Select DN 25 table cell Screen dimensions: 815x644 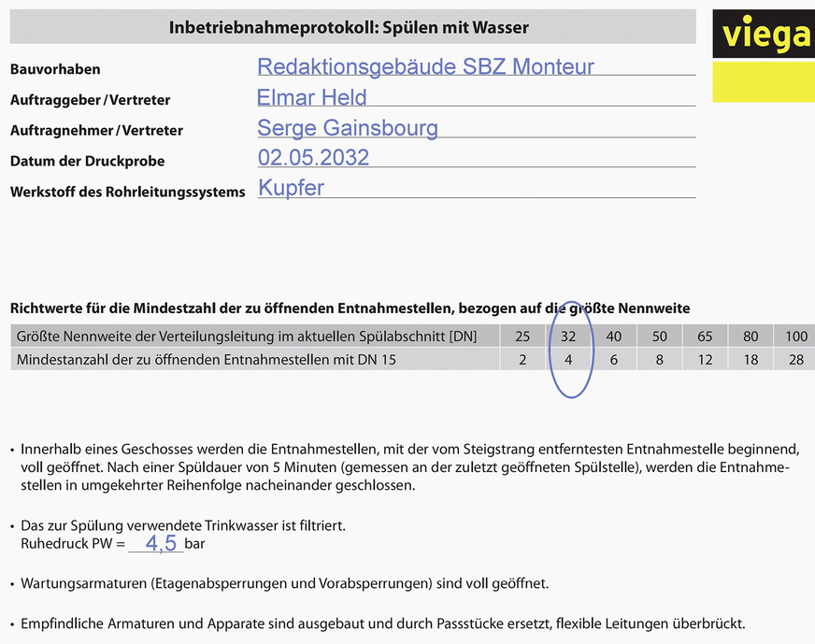point(522,336)
